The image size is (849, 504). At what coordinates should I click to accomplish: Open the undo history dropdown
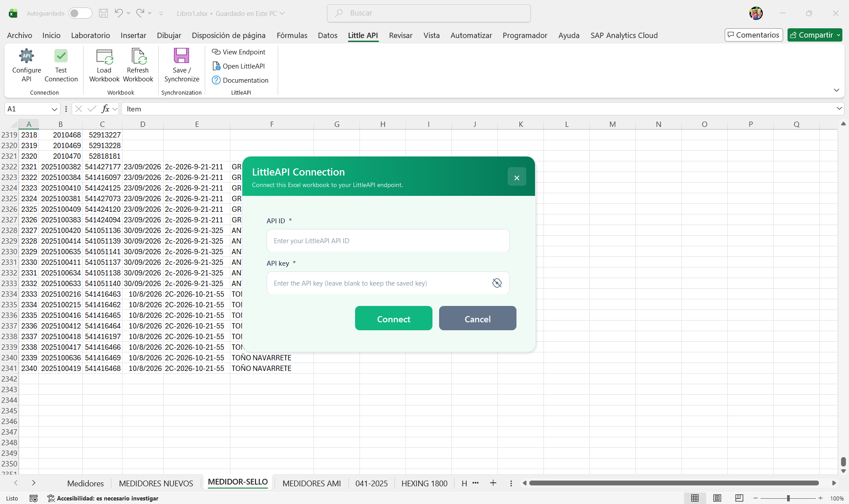pos(128,13)
